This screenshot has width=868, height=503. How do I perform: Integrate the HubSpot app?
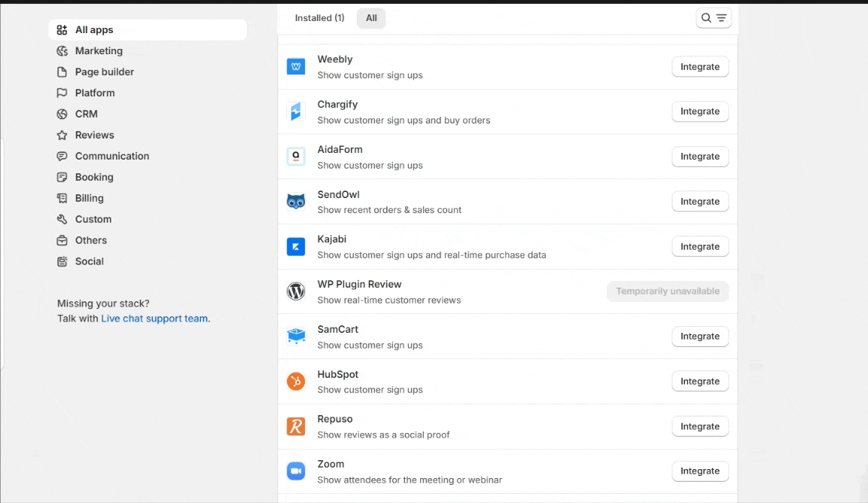[x=699, y=381]
